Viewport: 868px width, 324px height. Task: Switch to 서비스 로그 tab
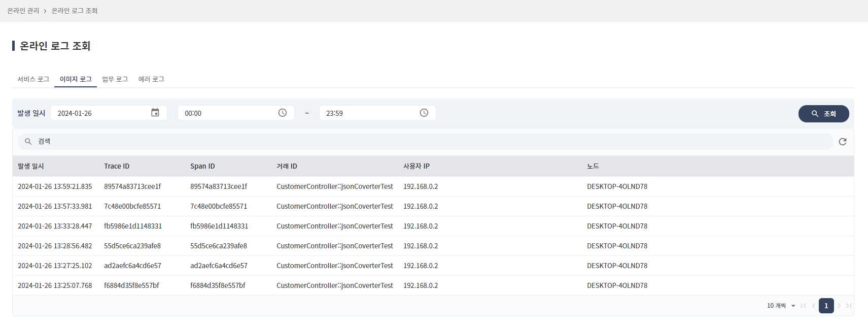[x=33, y=79]
